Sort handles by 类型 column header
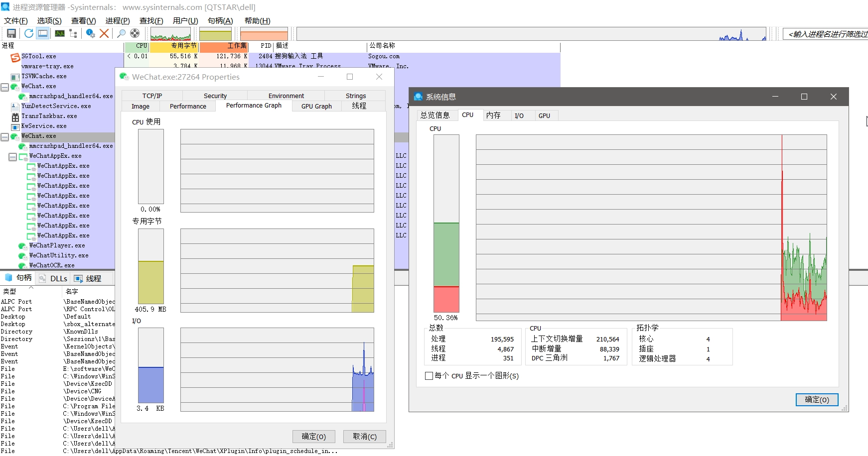 (30, 291)
